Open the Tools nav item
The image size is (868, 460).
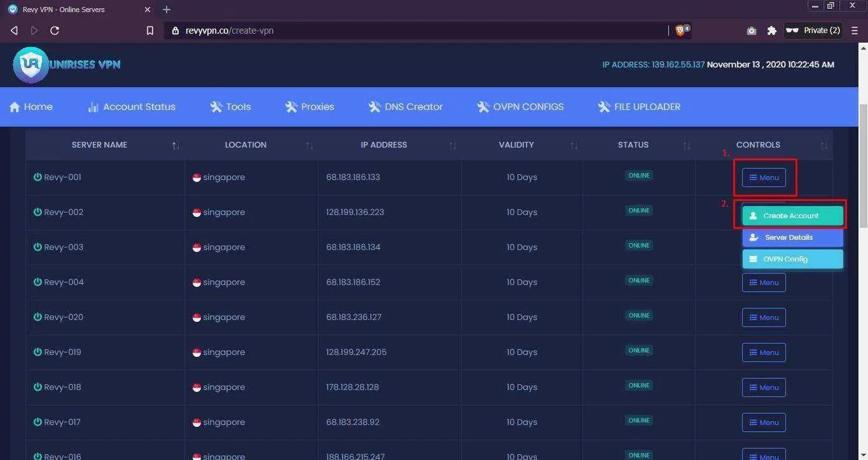click(230, 107)
